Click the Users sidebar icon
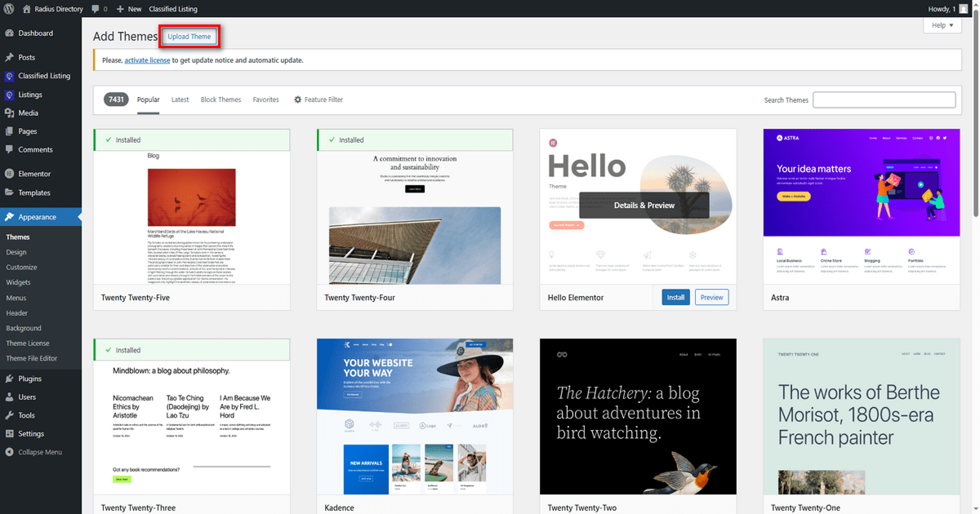 (9, 397)
